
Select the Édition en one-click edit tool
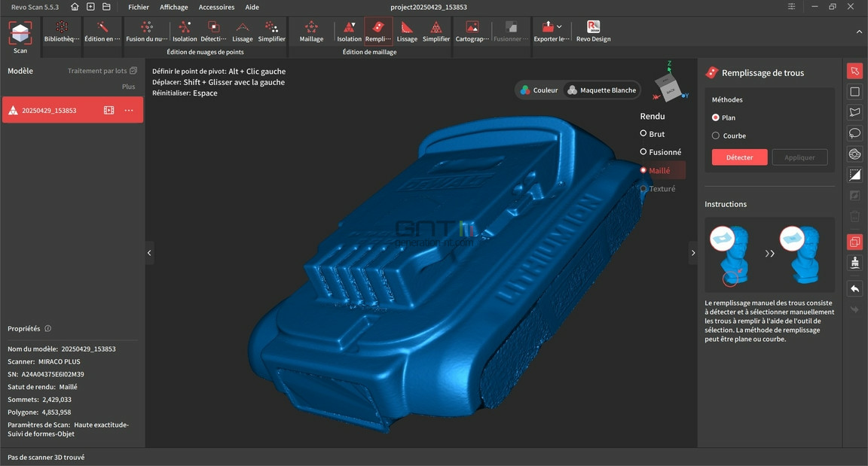point(102,32)
